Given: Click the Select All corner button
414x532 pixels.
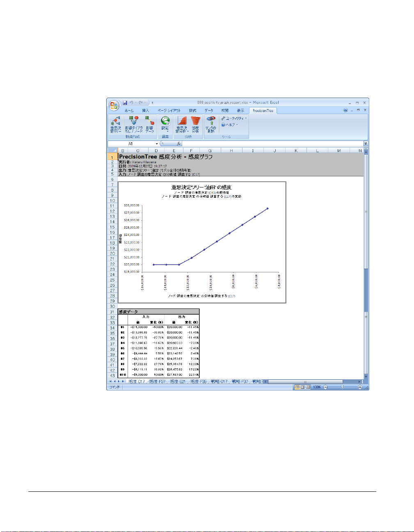Looking at the screenshot, I should point(113,151).
